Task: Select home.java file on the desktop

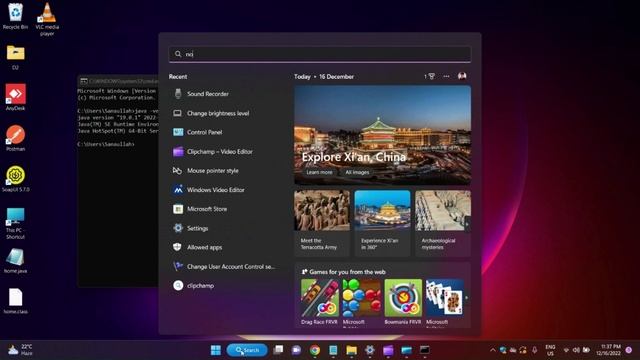Action: 16,260
